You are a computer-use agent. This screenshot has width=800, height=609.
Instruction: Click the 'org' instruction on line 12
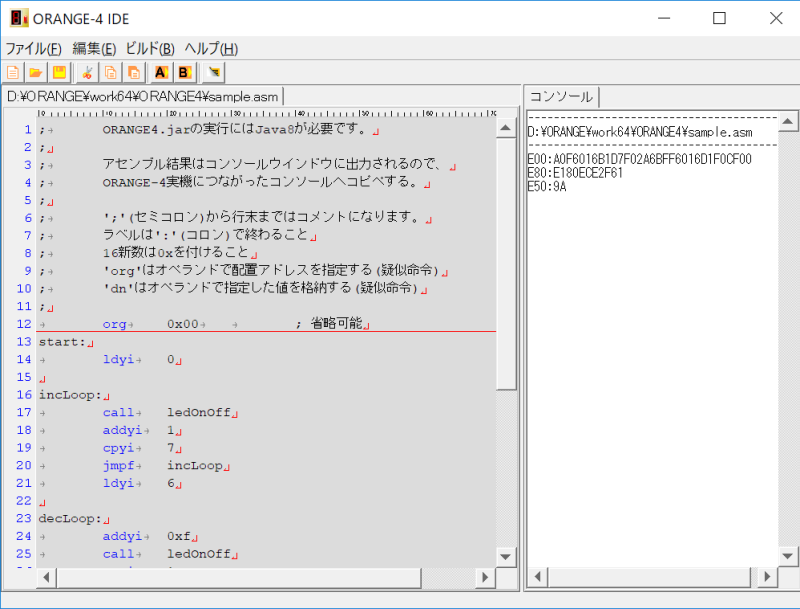point(114,324)
